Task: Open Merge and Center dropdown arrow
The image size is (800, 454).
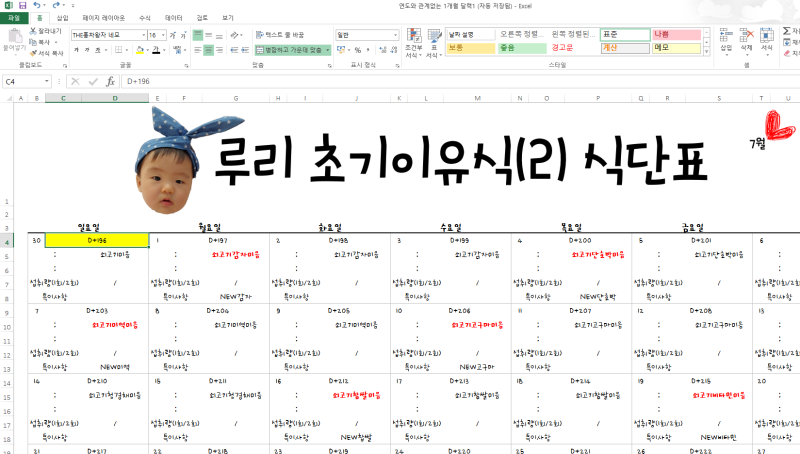Action: [328, 50]
